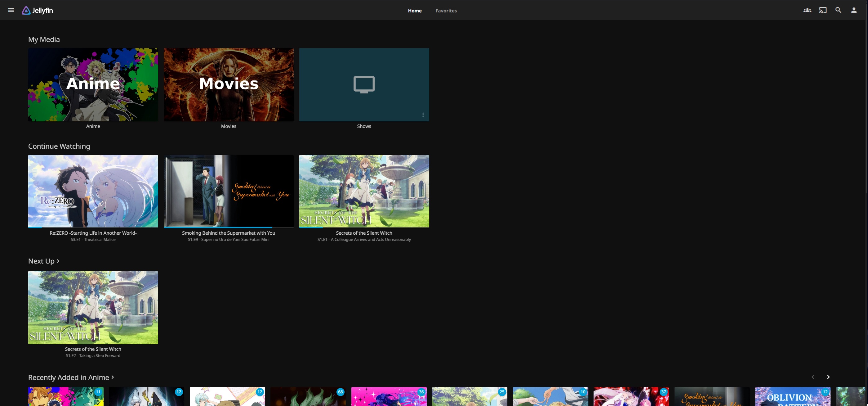Open the colorful splatter poster with 11 badge

pos(66,397)
